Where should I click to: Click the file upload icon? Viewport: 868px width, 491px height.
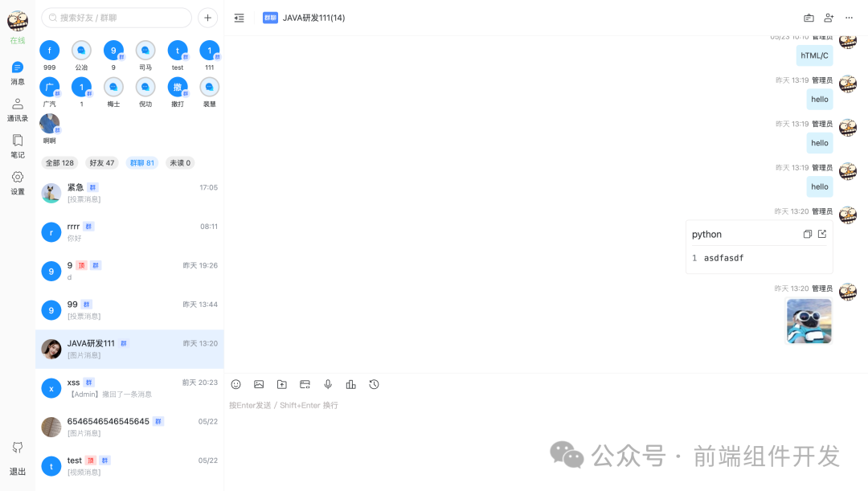281,384
